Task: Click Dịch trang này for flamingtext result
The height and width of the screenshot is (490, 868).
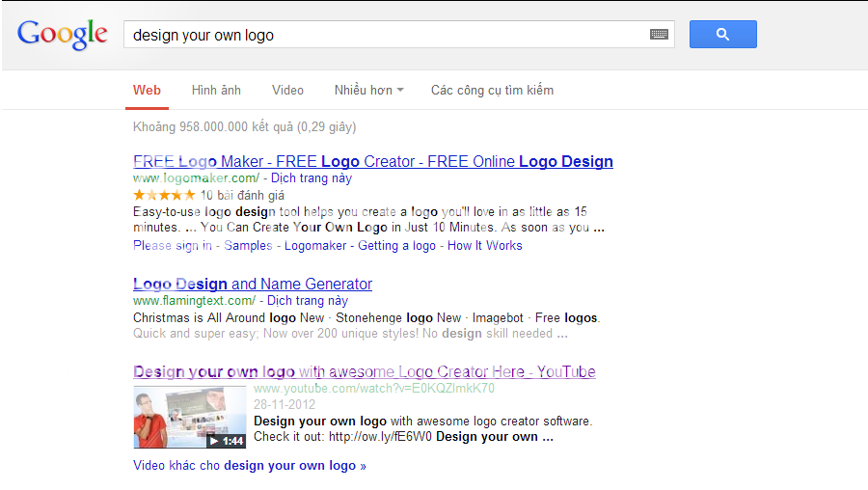Action: click(308, 301)
